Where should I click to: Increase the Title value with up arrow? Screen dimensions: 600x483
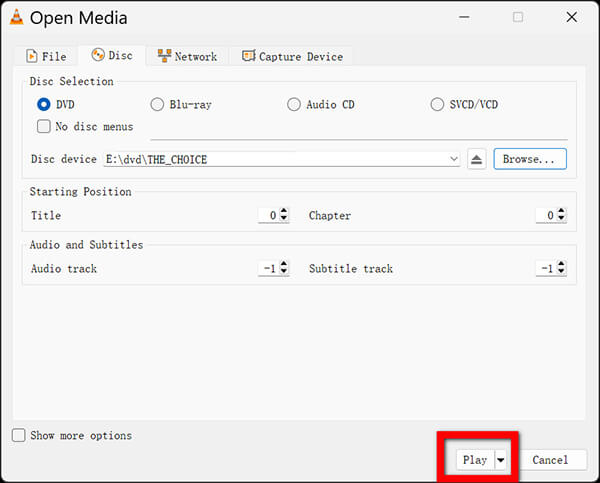[284, 211]
